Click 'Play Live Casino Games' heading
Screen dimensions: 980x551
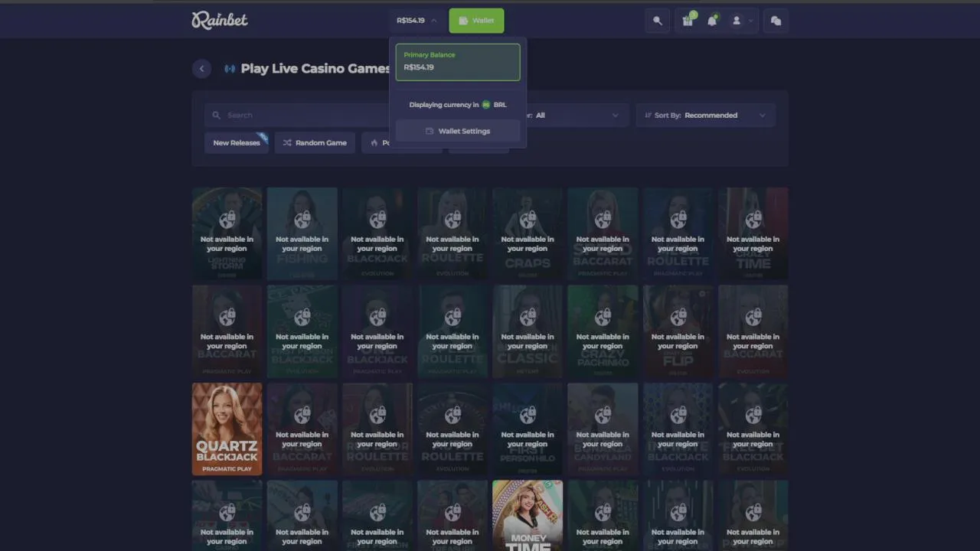coord(315,69)
